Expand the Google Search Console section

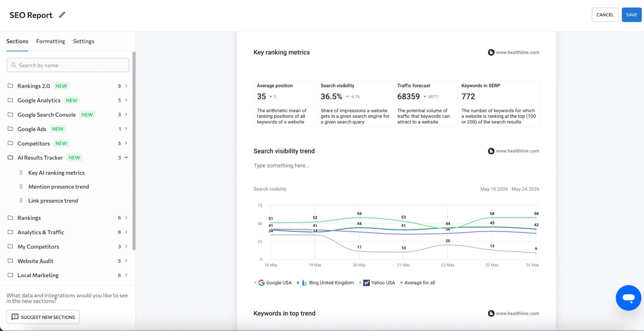(126, 114)
